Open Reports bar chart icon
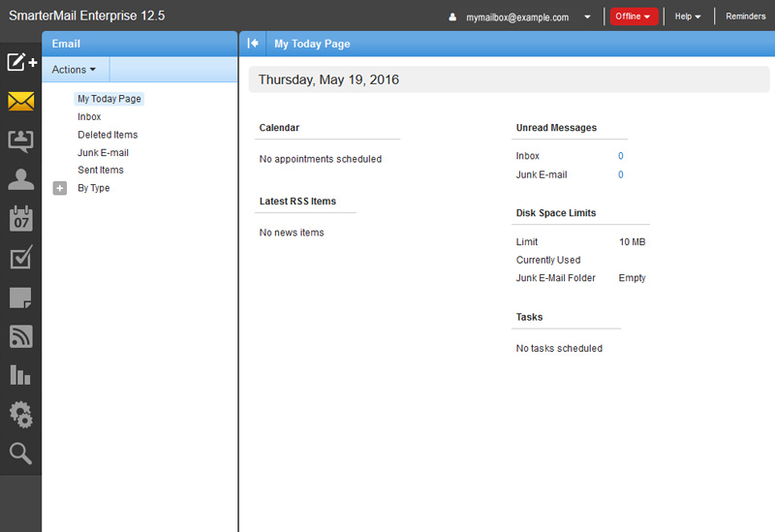Image resolution: width=775 pixels, height=532 pixels. (x=20, y=375)
